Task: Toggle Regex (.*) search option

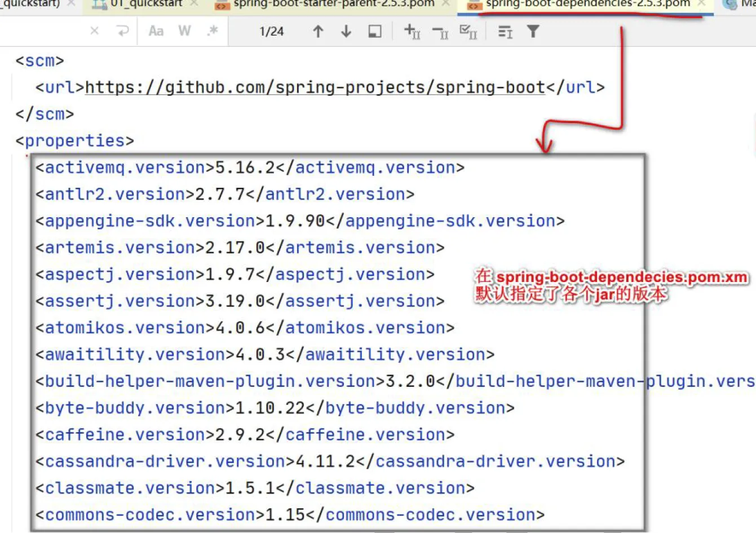Action: click(x=212, y=31)
